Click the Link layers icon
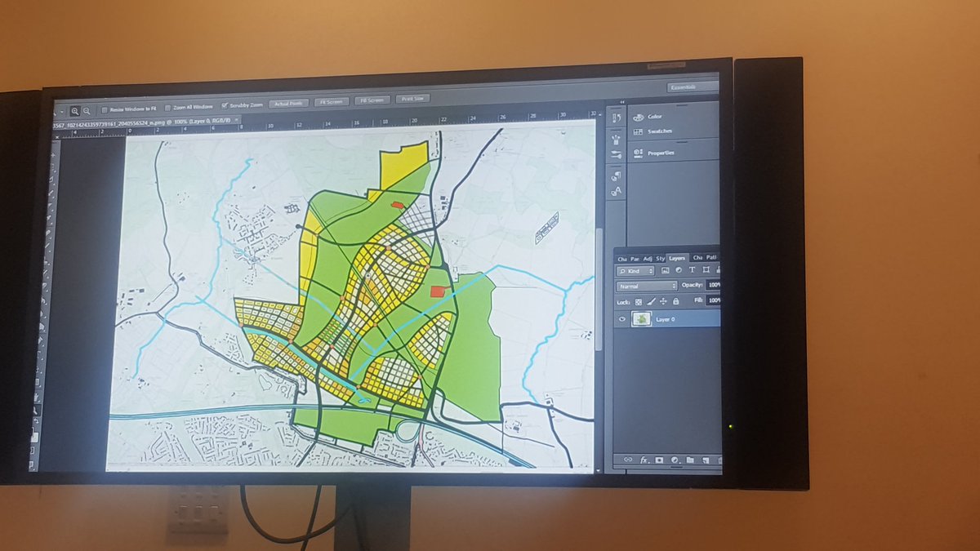 pos(628,460)
